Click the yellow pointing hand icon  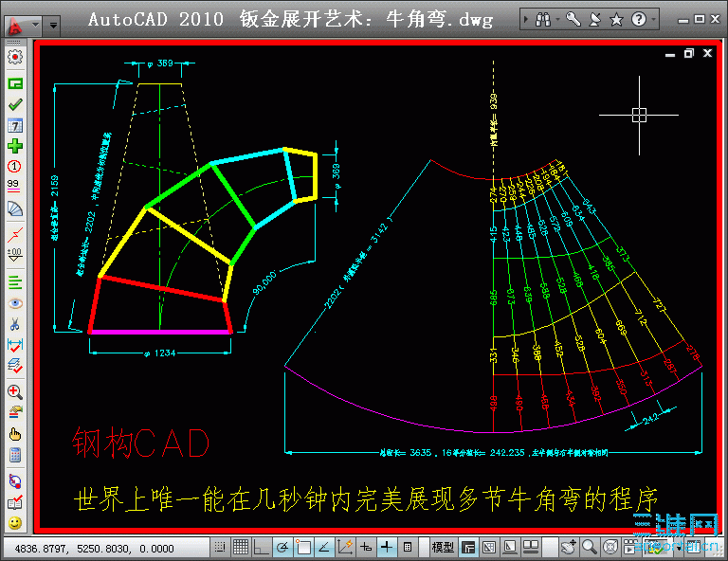[15, 434]
